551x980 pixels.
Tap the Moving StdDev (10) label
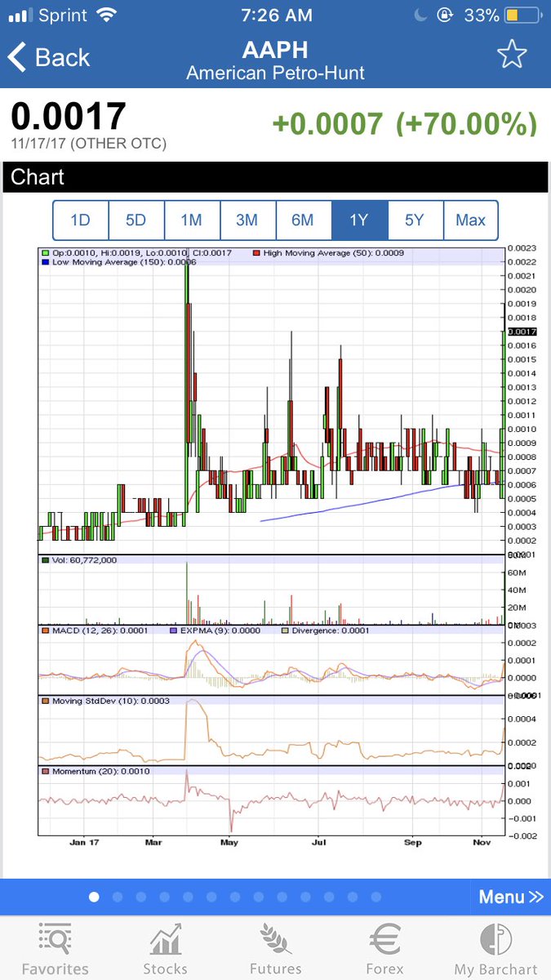click(x=110, y=701)
